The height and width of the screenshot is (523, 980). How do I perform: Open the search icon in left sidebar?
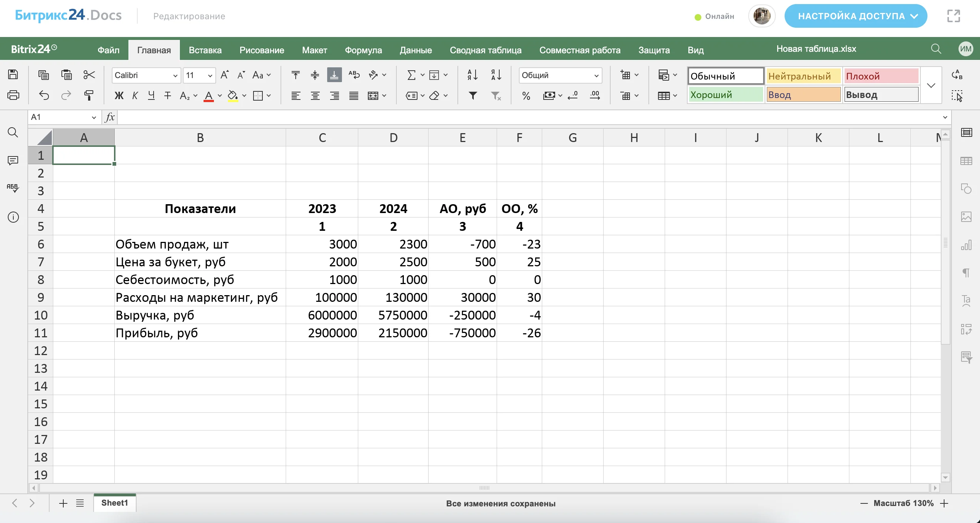click(13, 132)
